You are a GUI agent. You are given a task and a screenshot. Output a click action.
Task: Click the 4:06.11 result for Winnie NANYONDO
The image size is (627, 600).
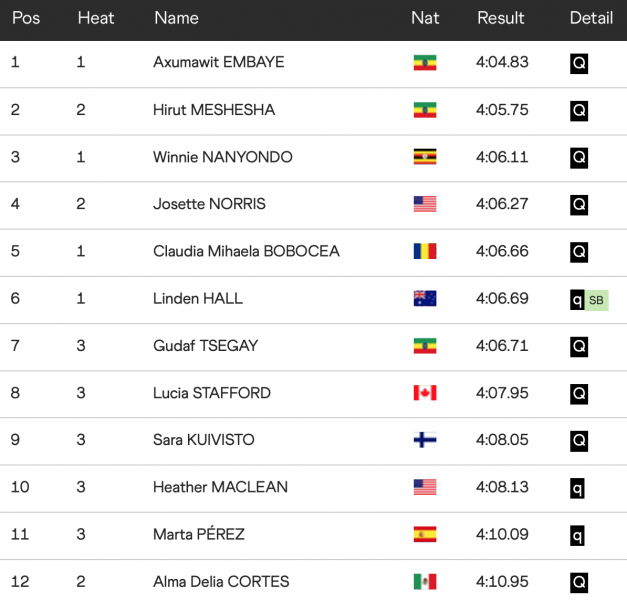click(x=502, y=157)
